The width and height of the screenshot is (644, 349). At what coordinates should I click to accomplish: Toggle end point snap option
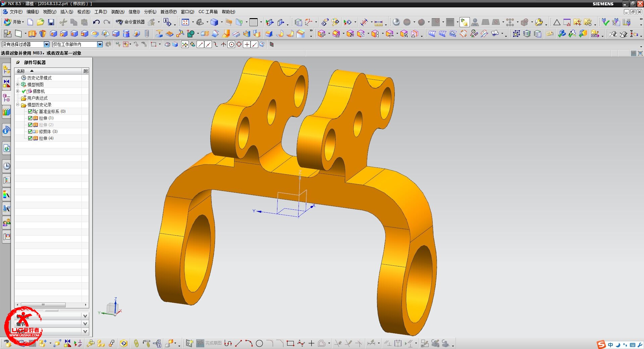pyautogui.click(x=200, y=44)
